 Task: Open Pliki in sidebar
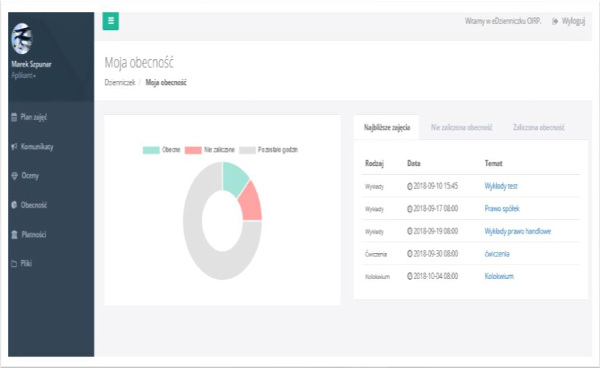[26, 263]
